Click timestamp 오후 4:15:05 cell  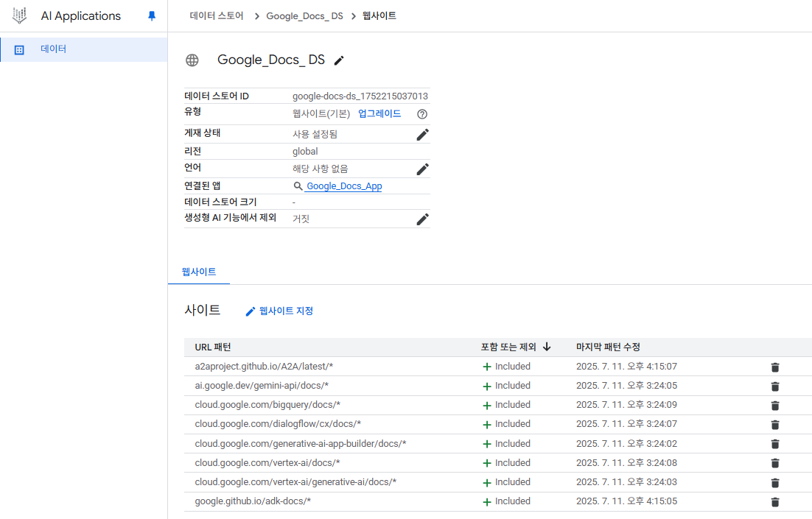coord(626,501)
